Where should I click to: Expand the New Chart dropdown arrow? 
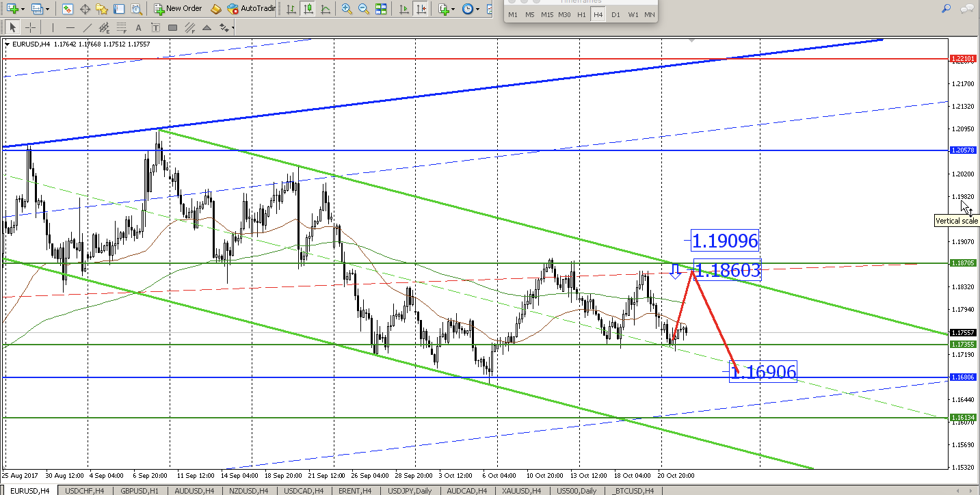23,9
